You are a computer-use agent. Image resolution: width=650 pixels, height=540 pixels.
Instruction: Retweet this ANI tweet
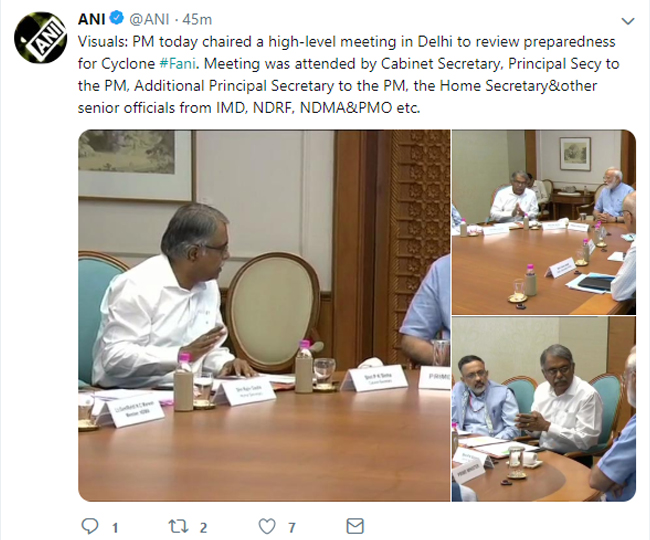click(178, 526)
